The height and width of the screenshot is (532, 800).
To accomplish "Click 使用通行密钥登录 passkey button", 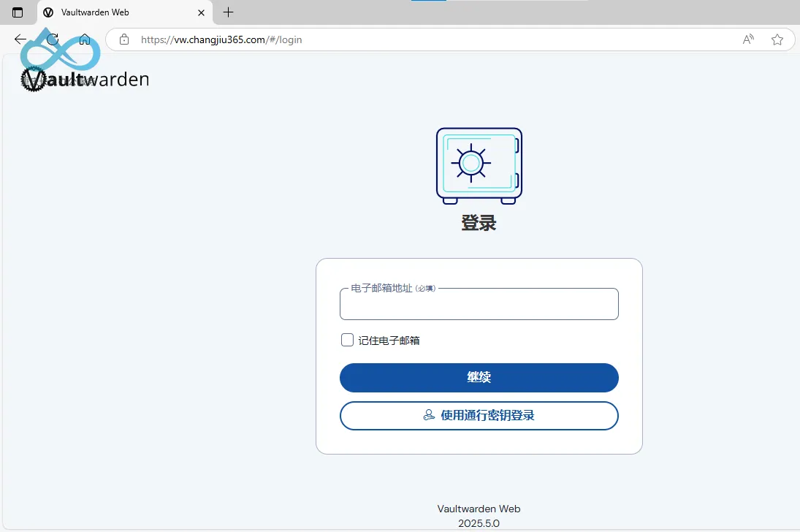I will (479, 416).
